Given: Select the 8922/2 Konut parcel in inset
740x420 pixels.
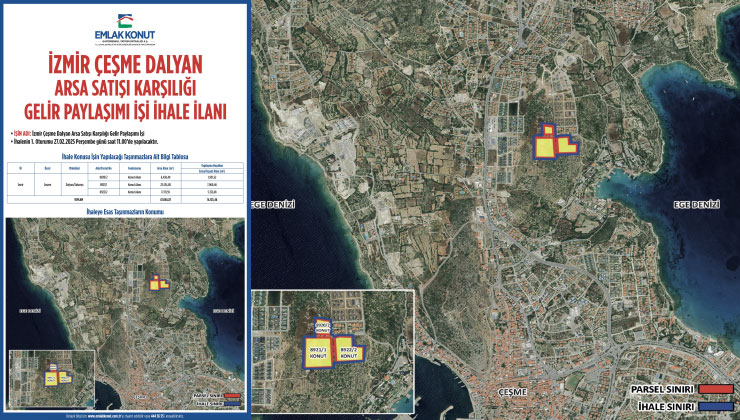Looking at the screenshot, I should 351,350.
